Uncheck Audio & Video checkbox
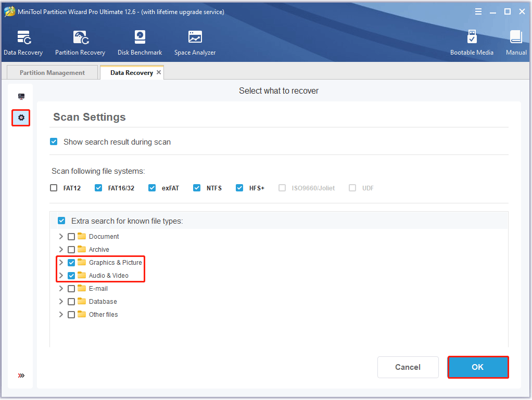 point(71,276)
